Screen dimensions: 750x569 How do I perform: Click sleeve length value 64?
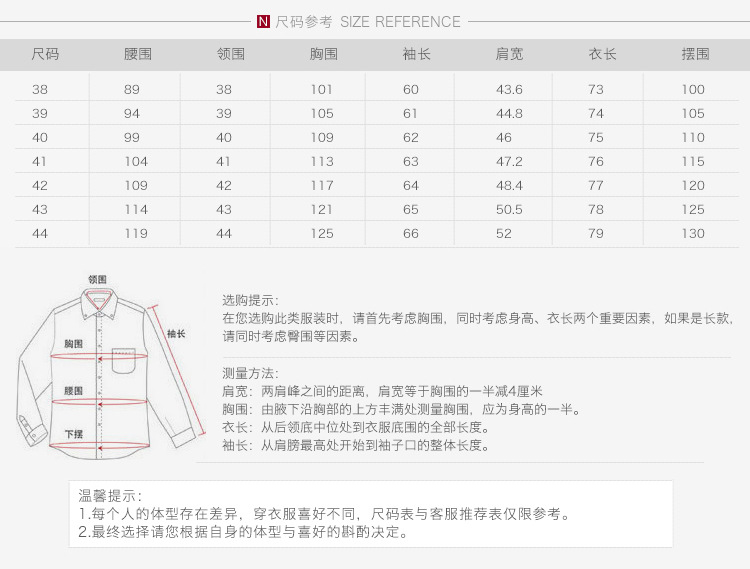pos(411,186)
